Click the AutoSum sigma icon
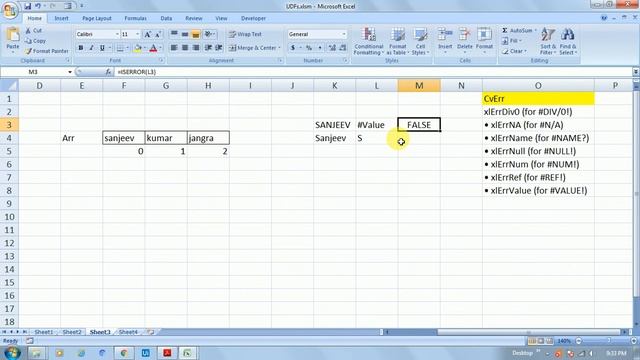Screen dimensions: 640x360 (x=505, y=31)
